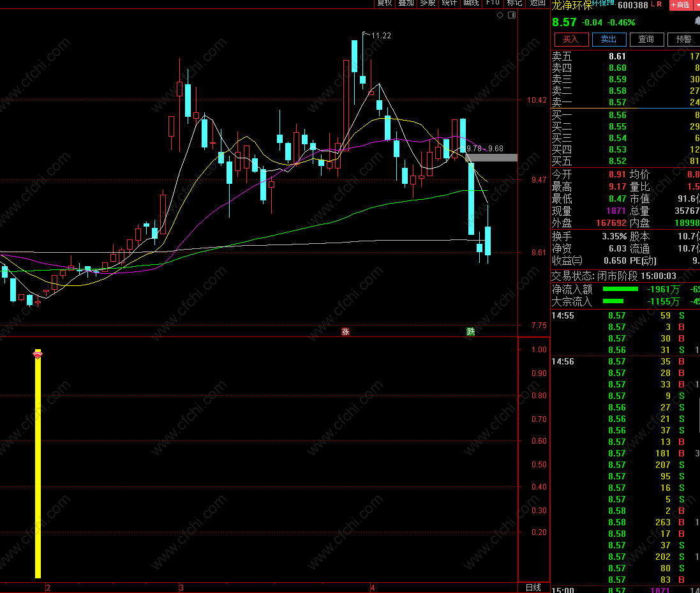Click the red 买入 buy button
The width and height of the screenshot is (700, 593).
click(x=571, y=40)
